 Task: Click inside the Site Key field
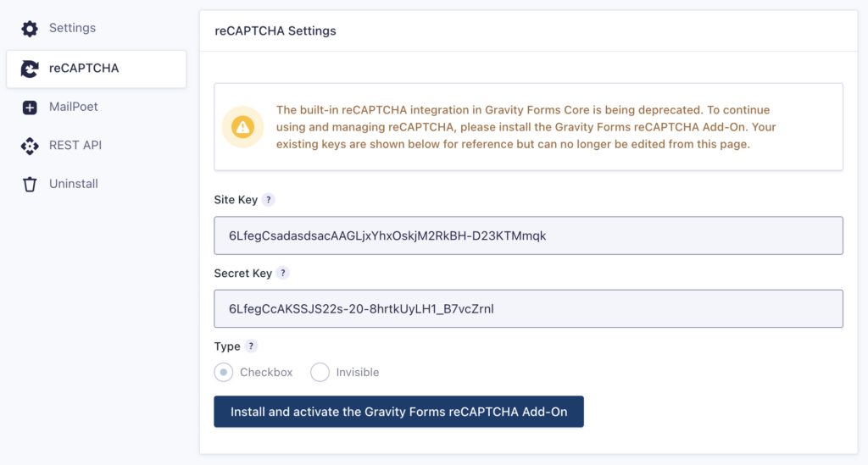(528, 235)
